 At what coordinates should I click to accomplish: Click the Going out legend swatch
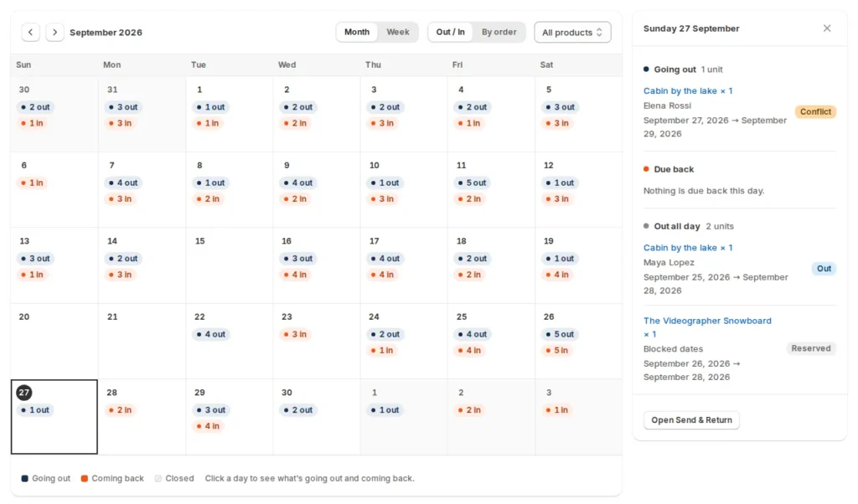coord(24,478)
